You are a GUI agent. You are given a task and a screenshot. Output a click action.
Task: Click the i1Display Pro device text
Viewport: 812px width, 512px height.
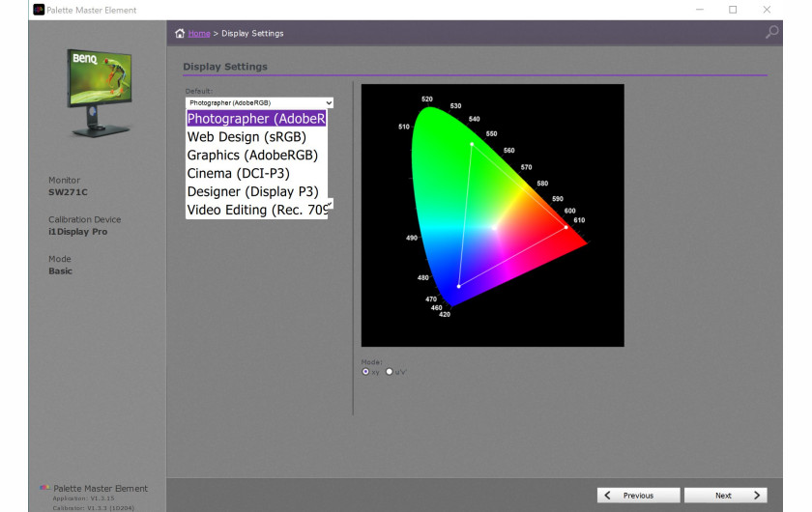(77, 232)
